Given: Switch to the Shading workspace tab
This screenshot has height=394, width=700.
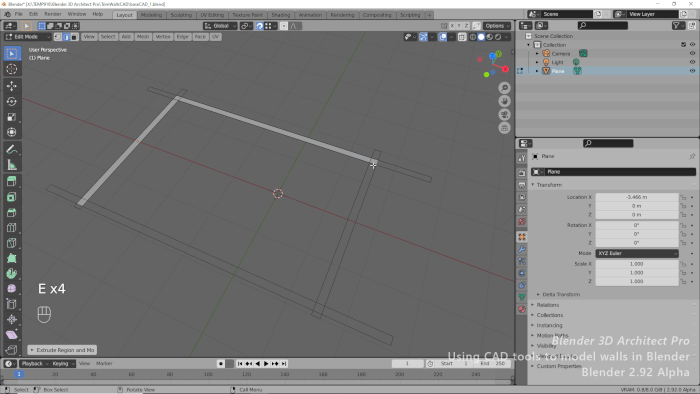Looking at the screenshot, I should pos(281,15).
